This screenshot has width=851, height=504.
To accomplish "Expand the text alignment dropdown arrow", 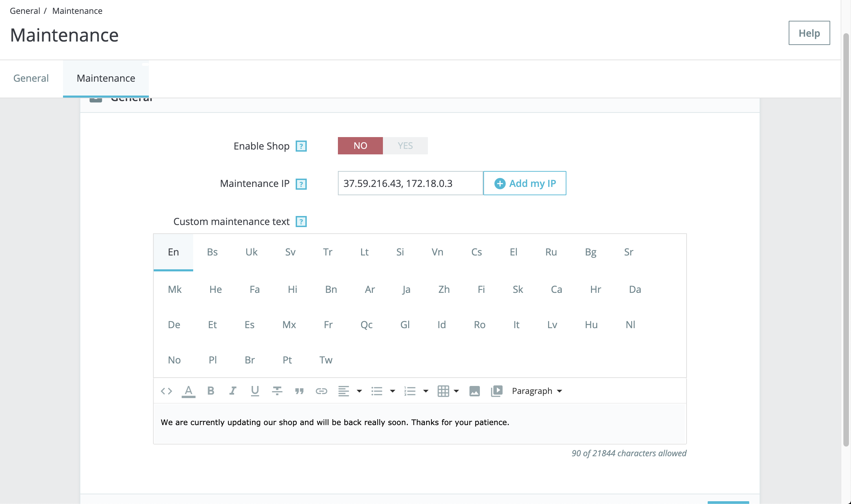I will tap(359, 391).
